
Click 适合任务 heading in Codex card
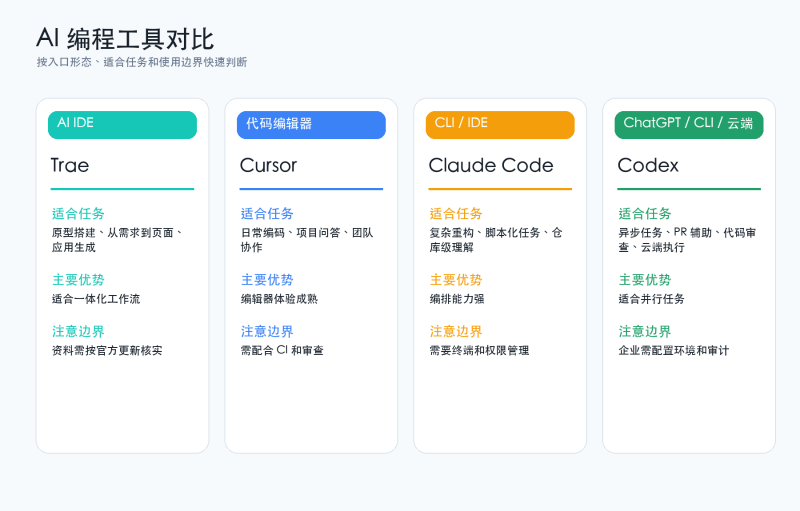[x=644, y=213]
